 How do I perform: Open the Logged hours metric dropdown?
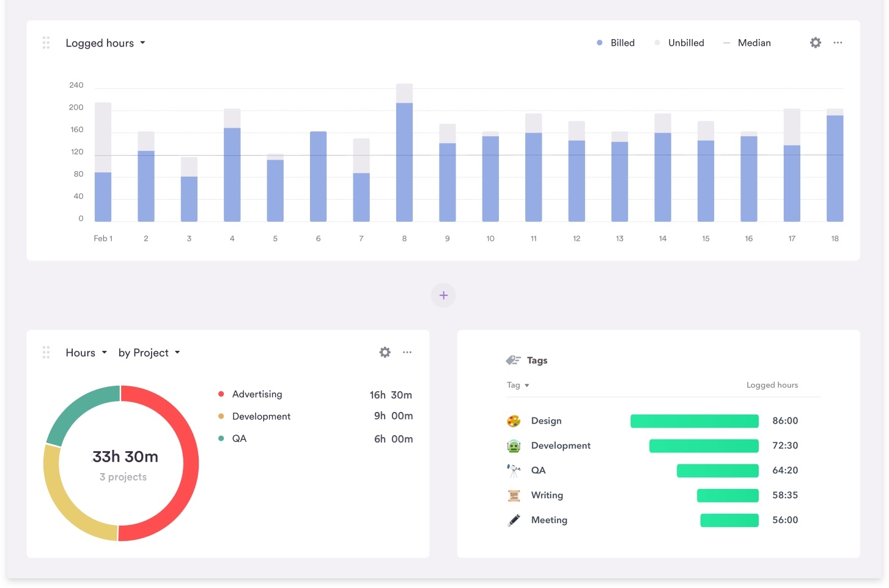(106, 43)
